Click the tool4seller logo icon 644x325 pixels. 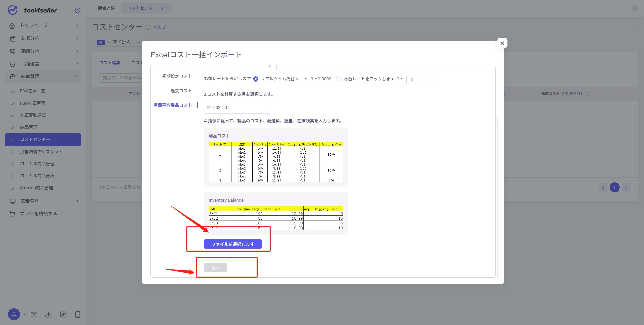(x=13, y=10)
